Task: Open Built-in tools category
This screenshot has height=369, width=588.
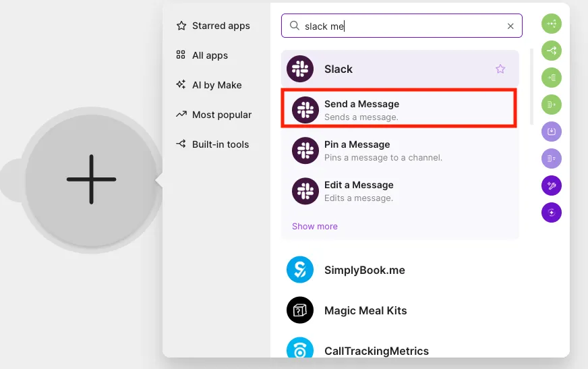Action: (x=212, y=144)
